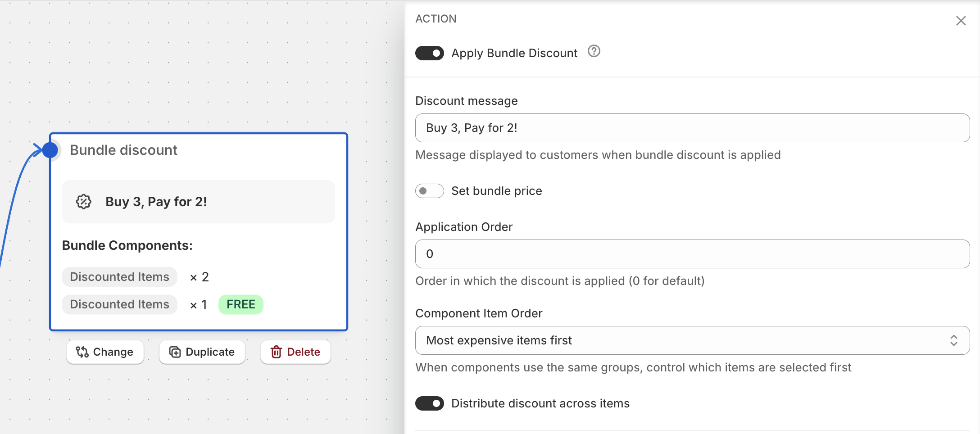980x434 pixels.
Task: Click into the Application Order field
Action: pos(692,254)
